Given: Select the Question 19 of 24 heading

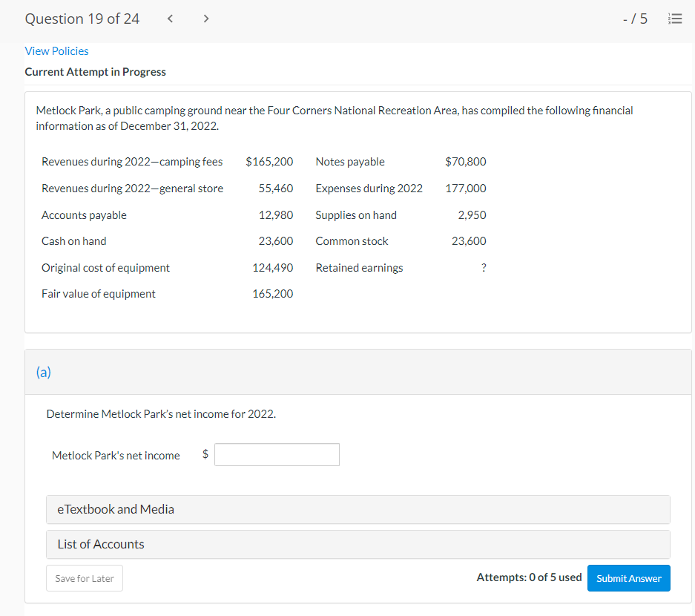Looking at the screenshot, I should [82, 19].
